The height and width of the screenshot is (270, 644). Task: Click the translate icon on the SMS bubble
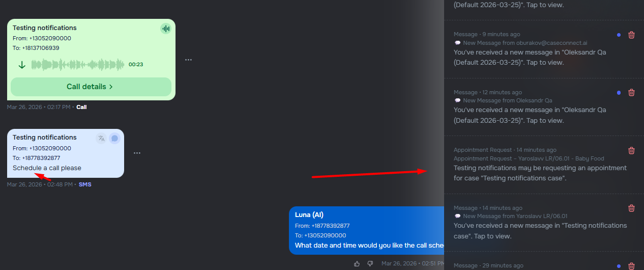[101, 138]
